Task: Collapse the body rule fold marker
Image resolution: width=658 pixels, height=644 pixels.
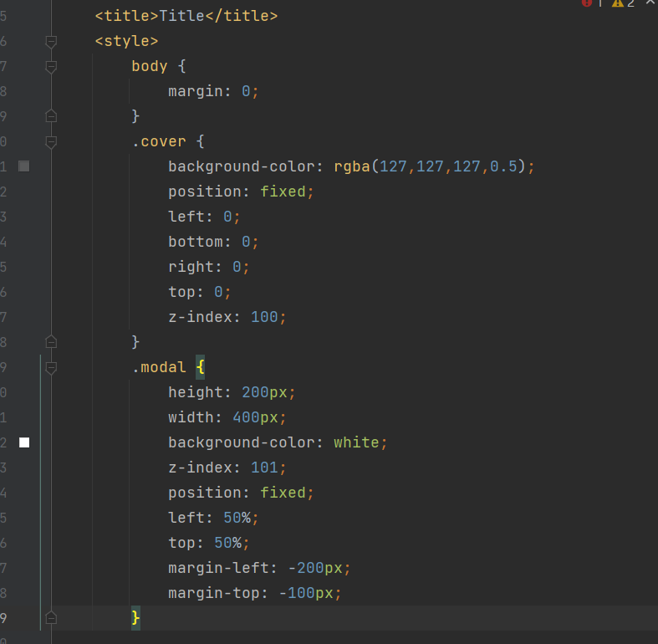Action: coord(51,66)
